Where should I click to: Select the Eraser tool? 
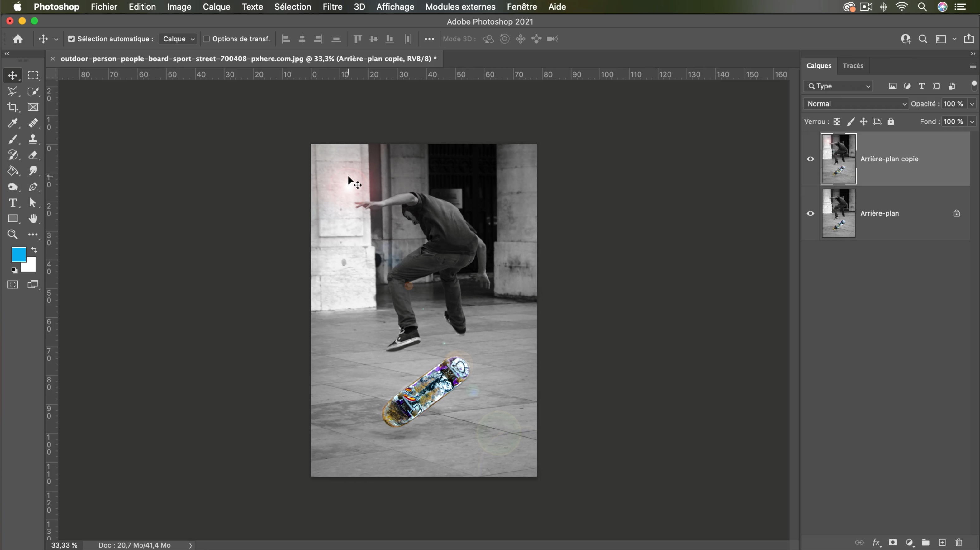click(x=33, y=155)
